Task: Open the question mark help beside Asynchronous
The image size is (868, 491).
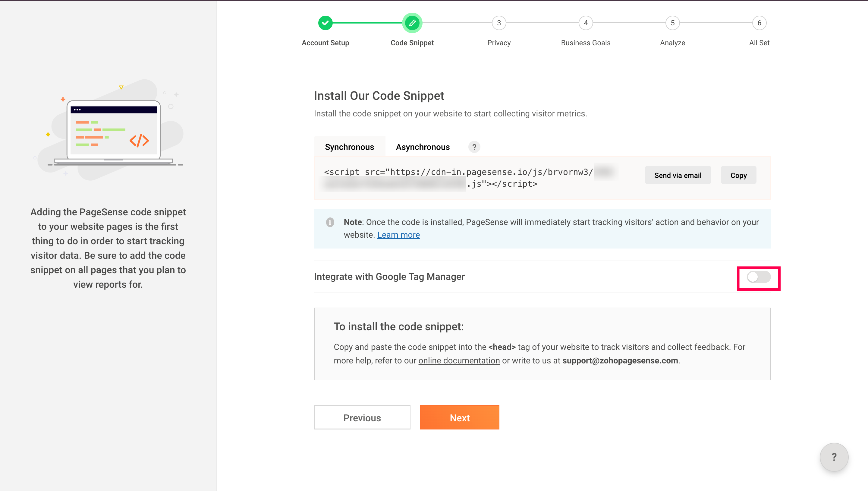Action: coord(474,147)
